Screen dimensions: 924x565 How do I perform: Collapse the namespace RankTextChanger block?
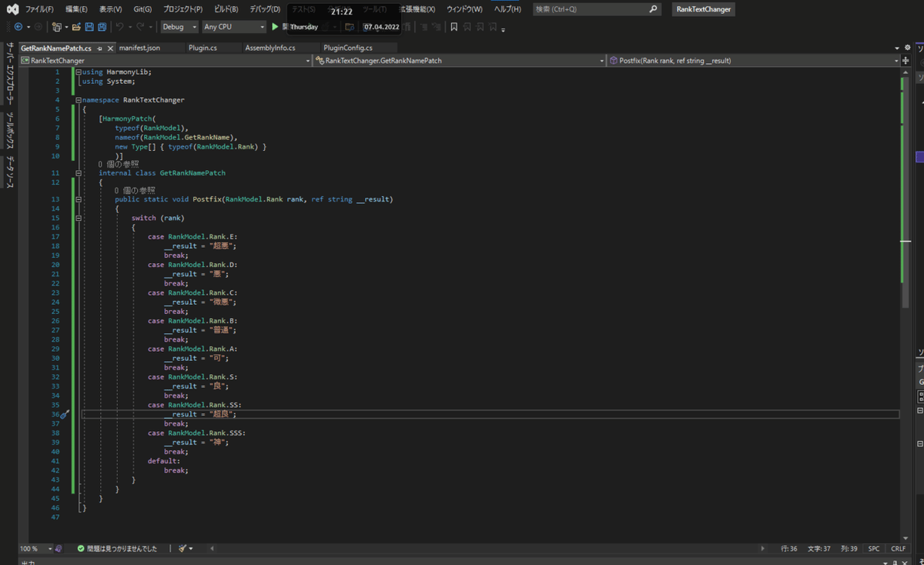point(79,100)
